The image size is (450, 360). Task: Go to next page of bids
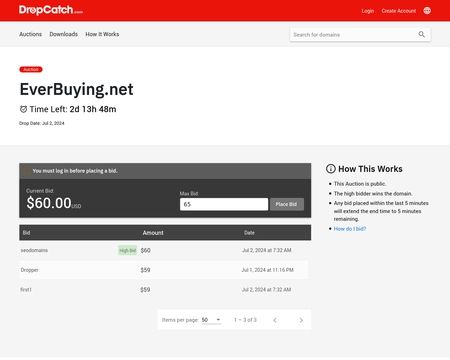(x=301, y=320)
